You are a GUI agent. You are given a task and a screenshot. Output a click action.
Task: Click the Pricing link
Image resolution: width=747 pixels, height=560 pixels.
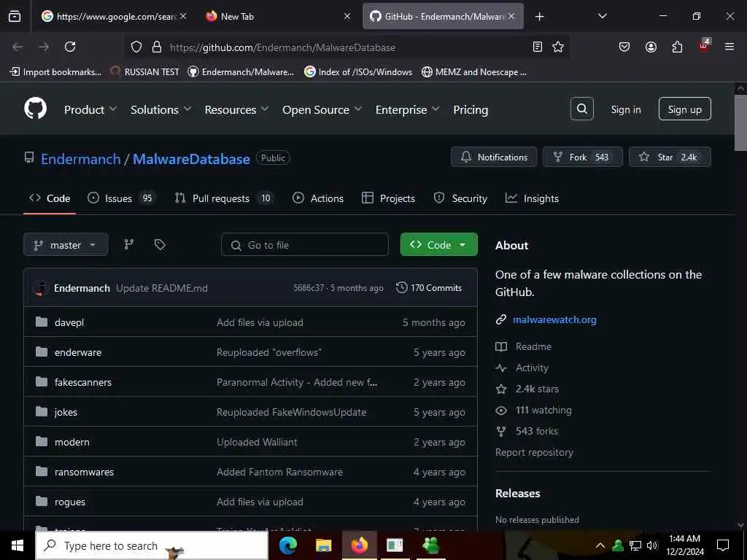[x=471, y=109]
